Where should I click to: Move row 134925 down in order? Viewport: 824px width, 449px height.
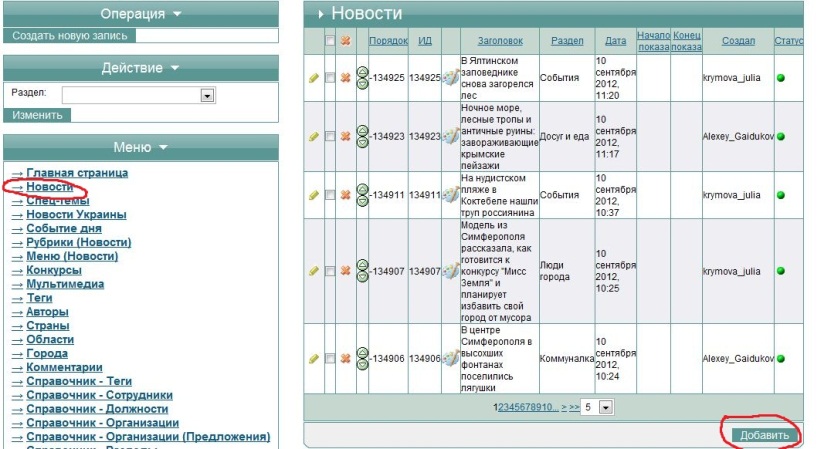[363, 83]
